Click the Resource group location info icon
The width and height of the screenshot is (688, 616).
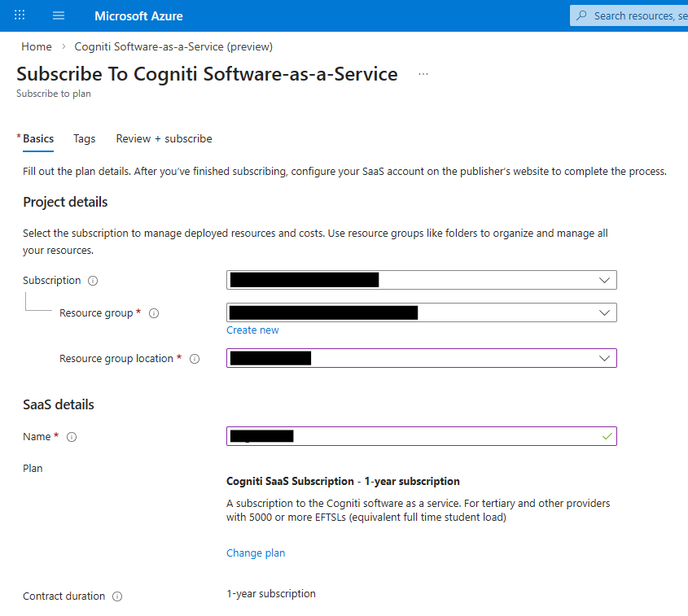tap(195, 359)
